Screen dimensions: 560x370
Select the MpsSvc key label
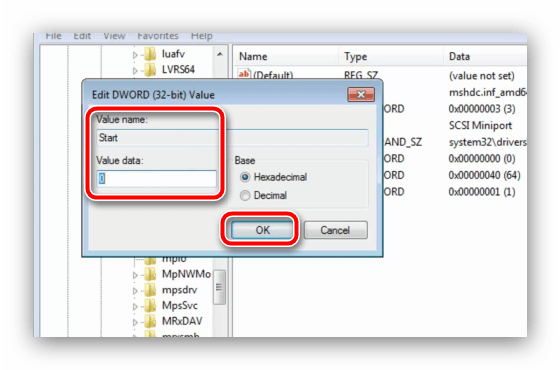click(x=180, y=305)
